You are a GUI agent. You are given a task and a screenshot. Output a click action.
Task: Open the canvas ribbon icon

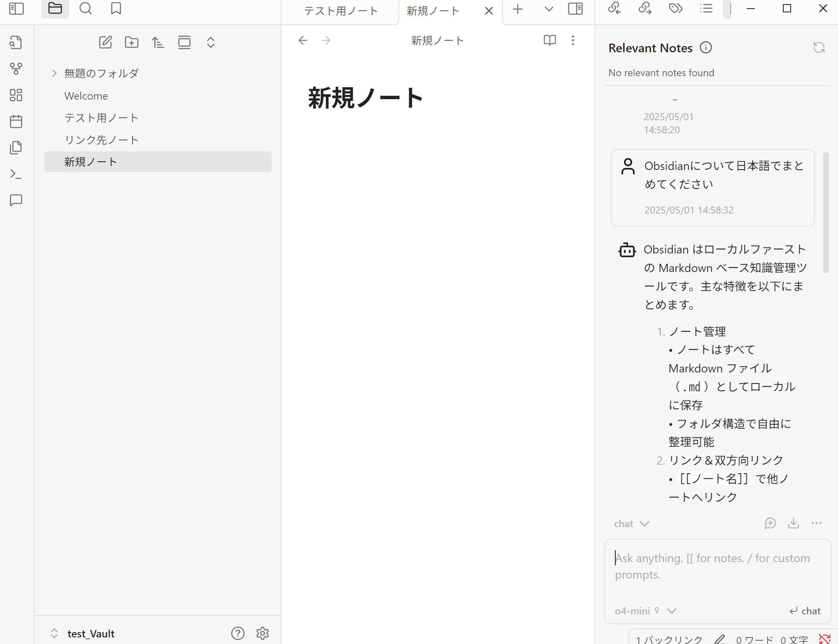16,95
